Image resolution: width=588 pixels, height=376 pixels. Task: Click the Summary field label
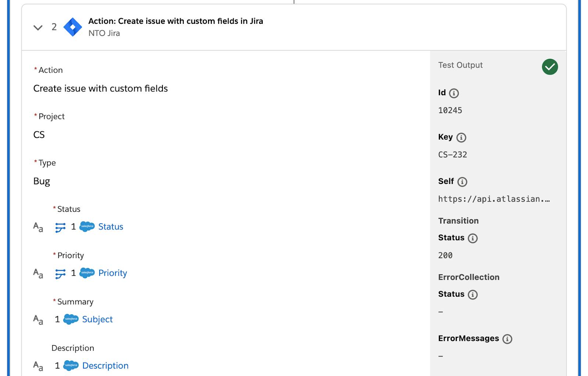[x=75, y=302]
